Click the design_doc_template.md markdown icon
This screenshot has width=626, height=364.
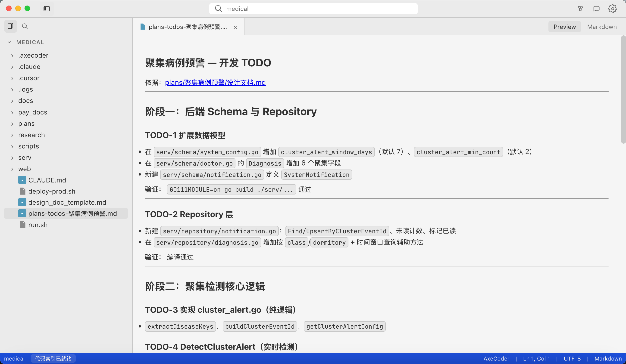22,202
